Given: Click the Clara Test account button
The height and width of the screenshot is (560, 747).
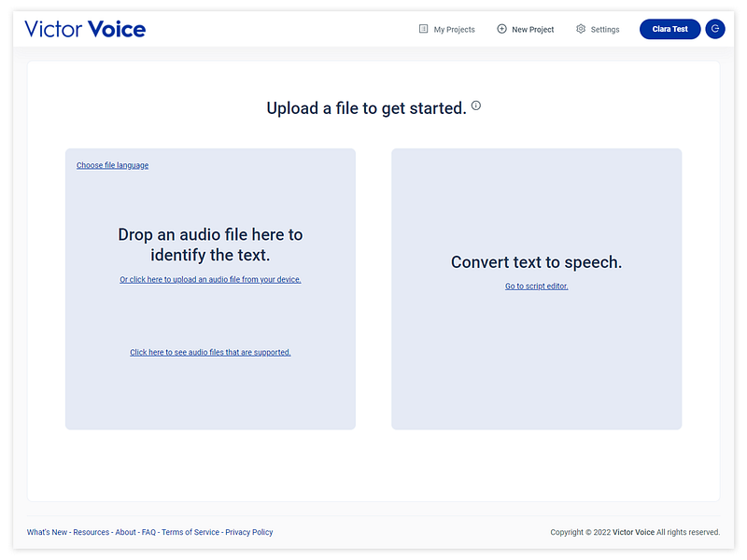Looking at the screenshot, I should [669, 29].
